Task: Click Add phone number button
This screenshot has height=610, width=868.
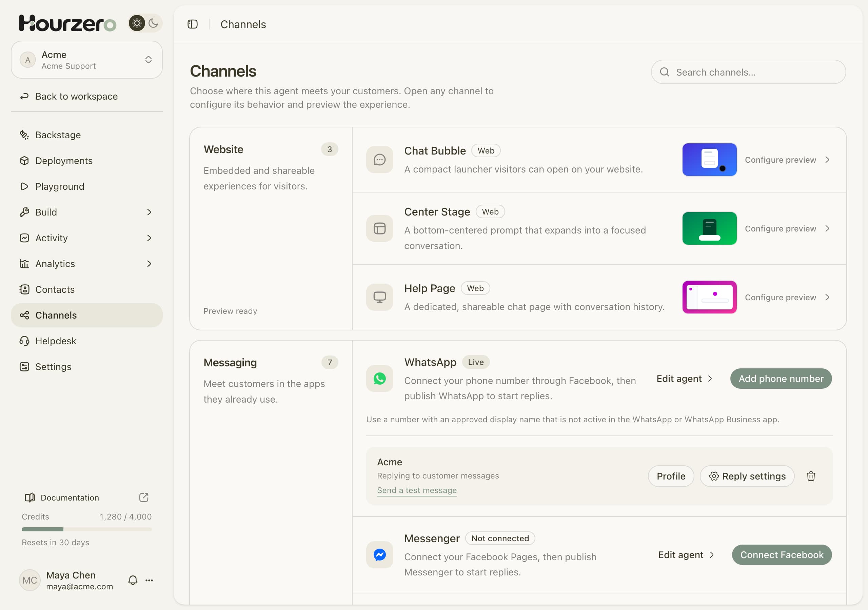Action: tap(781, 379)
